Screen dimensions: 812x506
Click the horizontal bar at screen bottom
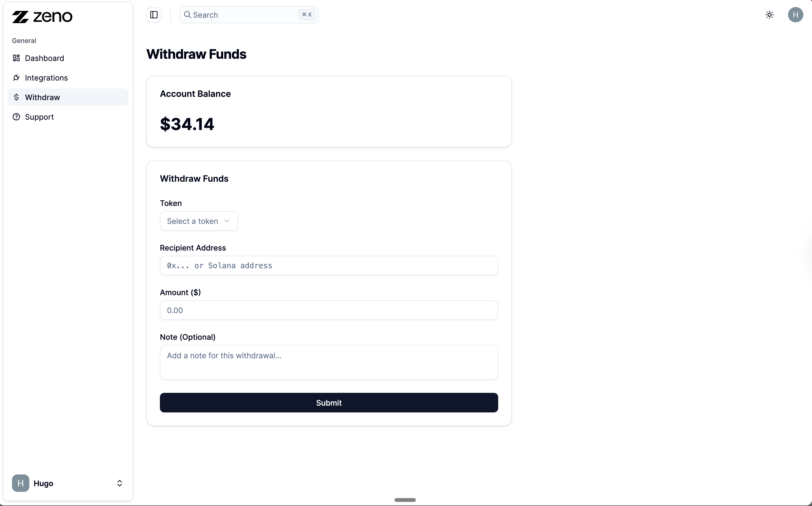[x=404, y=500]
